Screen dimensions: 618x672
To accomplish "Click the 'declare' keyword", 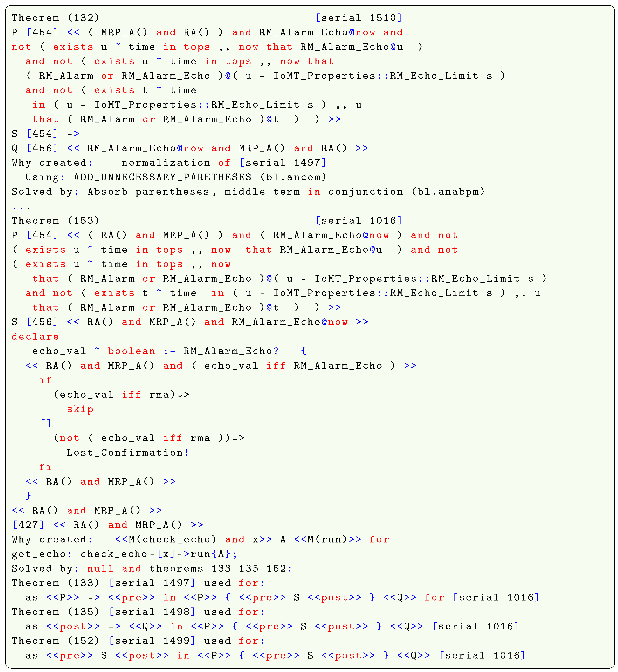I will 35,337.
